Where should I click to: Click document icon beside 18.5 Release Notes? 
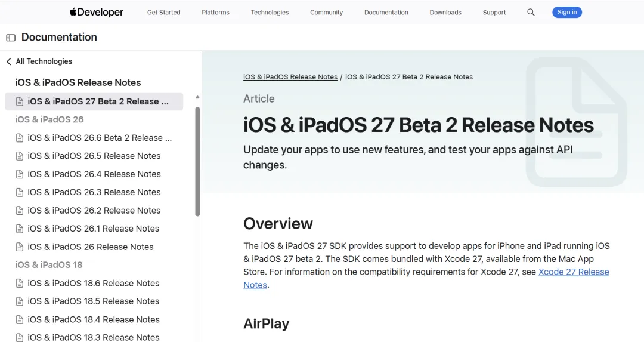(x=19, y=301)
